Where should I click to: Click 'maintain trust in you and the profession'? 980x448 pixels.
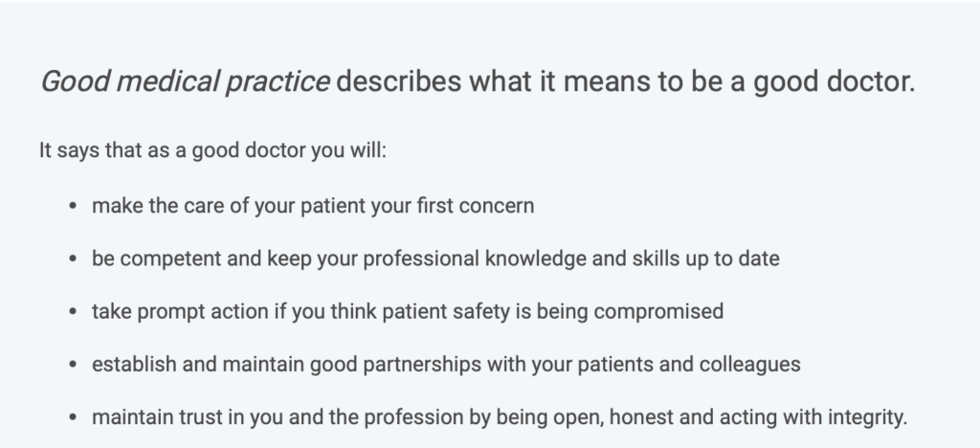point(278,416)
